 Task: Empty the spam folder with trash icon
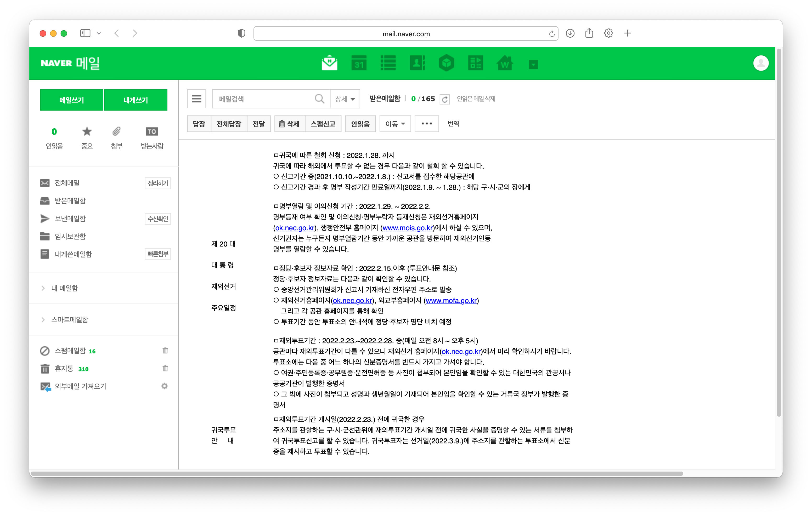(165, 351)
